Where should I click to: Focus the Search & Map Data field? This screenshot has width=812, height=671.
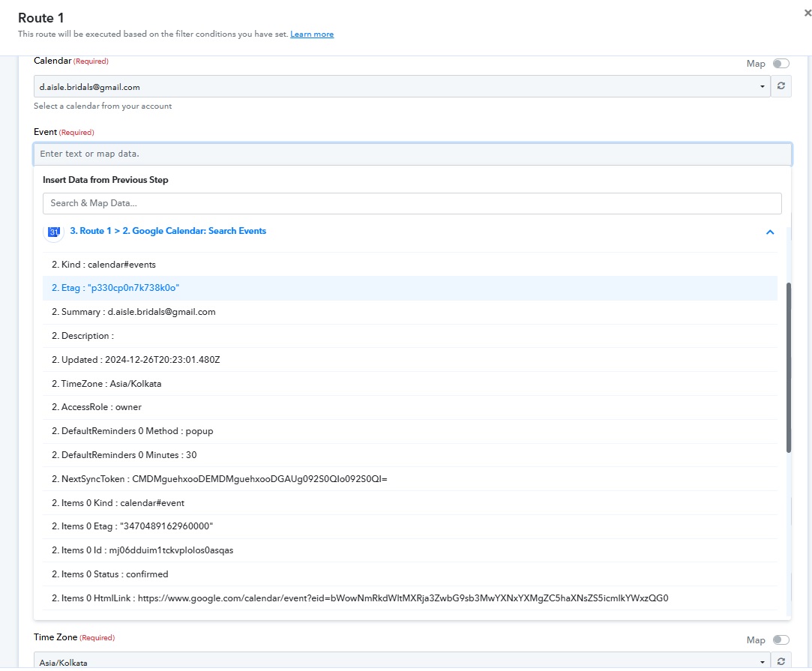tap(412, 203)
